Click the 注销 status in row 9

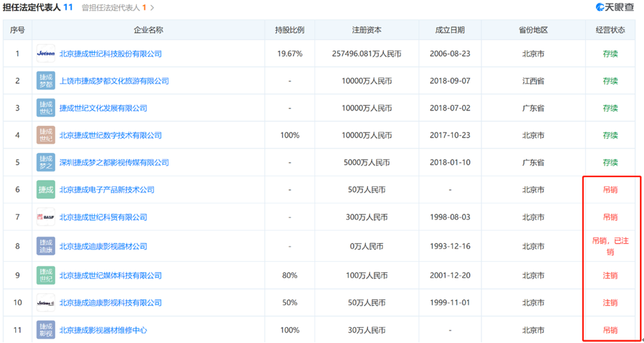tap(610, 275)
